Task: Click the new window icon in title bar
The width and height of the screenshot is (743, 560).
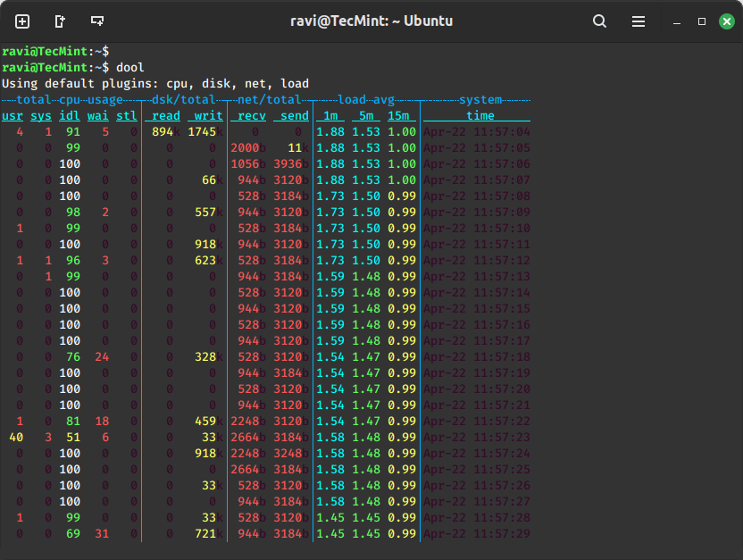Action: click(60, 21)
